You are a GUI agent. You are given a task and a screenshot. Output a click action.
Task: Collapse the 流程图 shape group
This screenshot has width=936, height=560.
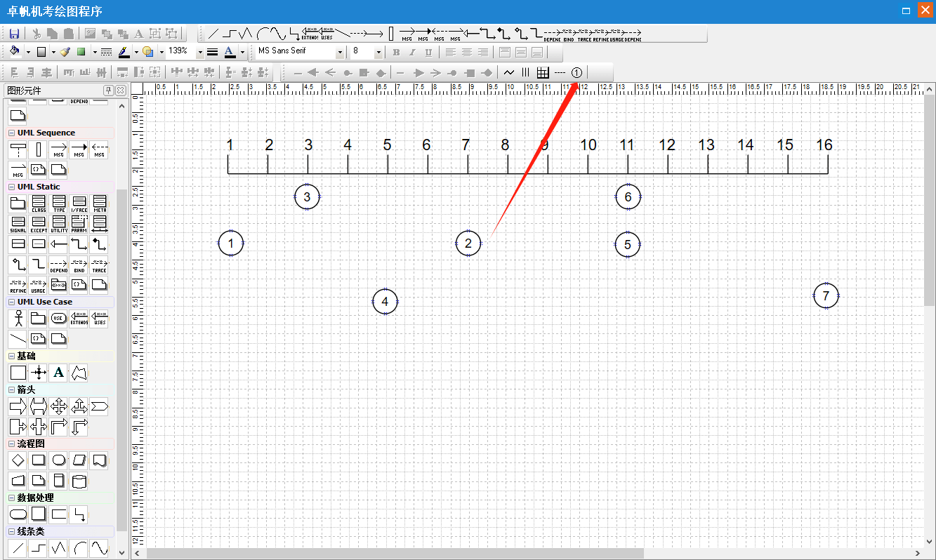[11, 444]
